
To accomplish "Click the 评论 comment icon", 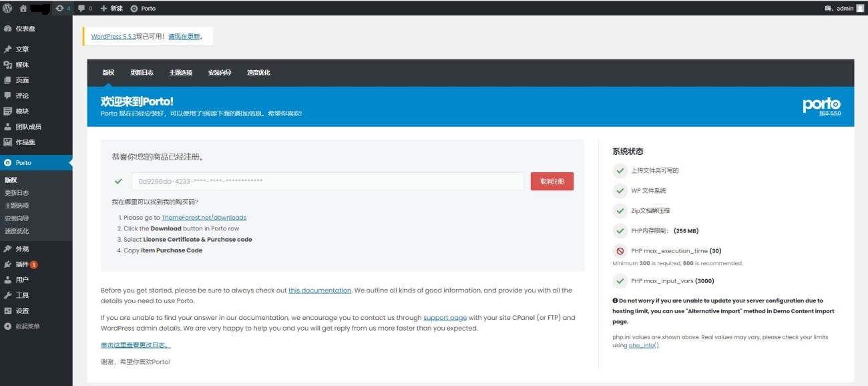I will click(8, 95).
